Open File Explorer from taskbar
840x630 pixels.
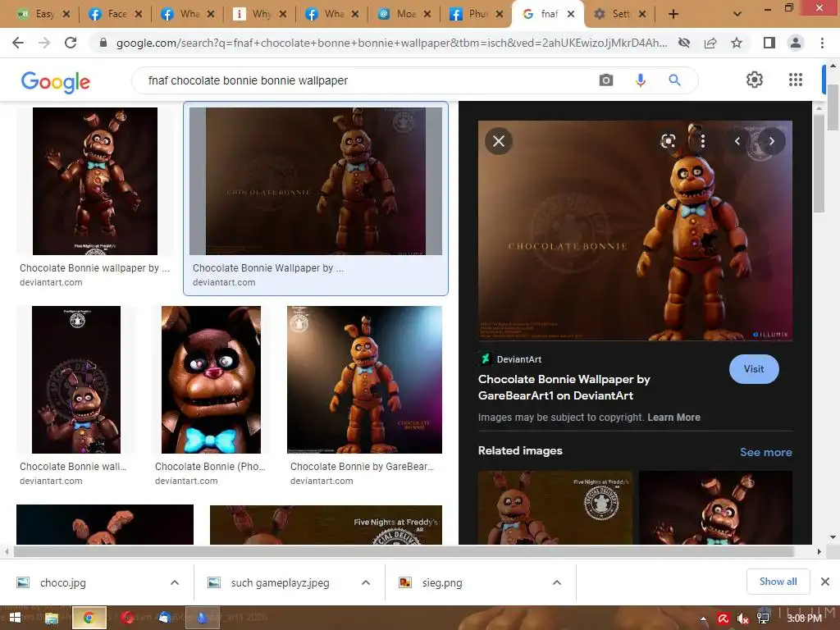tap(52, 619)
